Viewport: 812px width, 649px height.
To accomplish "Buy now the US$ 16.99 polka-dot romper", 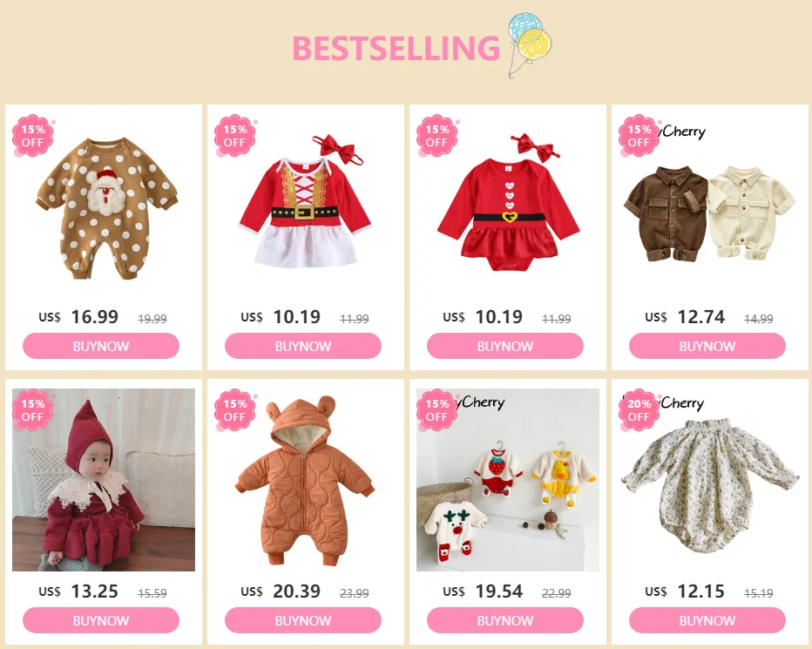I will (101, 346).
